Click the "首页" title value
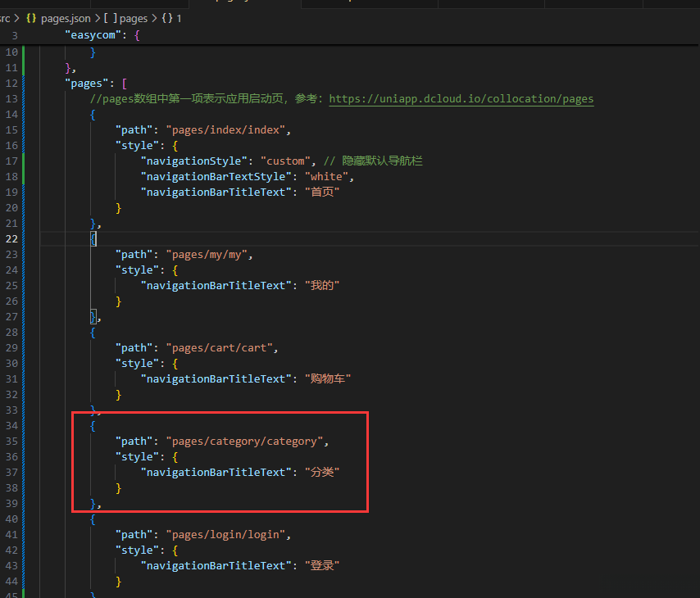Viewport: 700px width, 598px height. click(x=322, y=192)
